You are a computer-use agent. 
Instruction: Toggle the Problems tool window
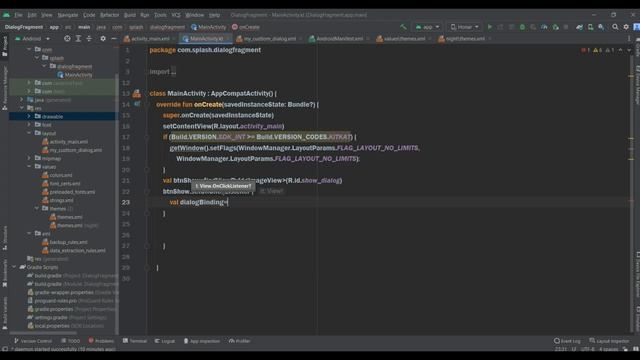pyautogui.click(x=101, y=341)
